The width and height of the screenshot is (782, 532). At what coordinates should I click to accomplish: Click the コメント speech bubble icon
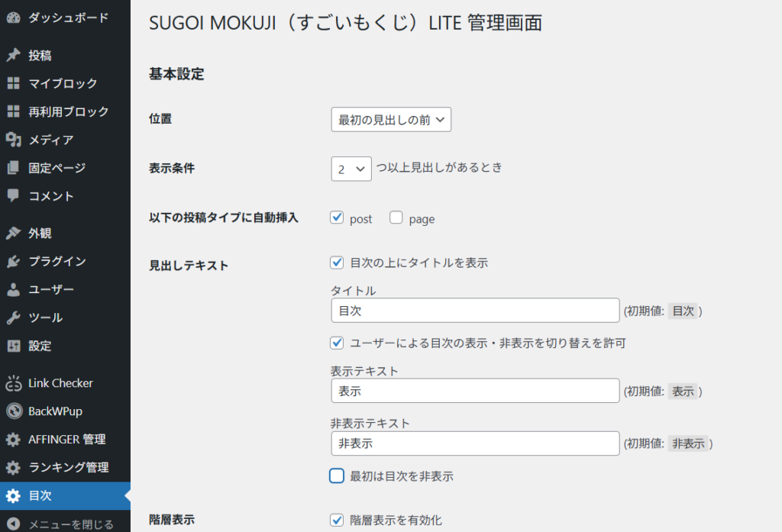13,195
